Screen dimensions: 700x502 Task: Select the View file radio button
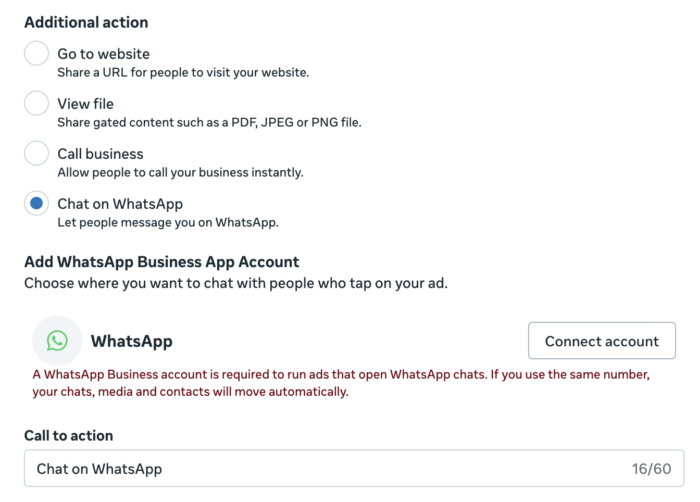click(x=37, y=104)
